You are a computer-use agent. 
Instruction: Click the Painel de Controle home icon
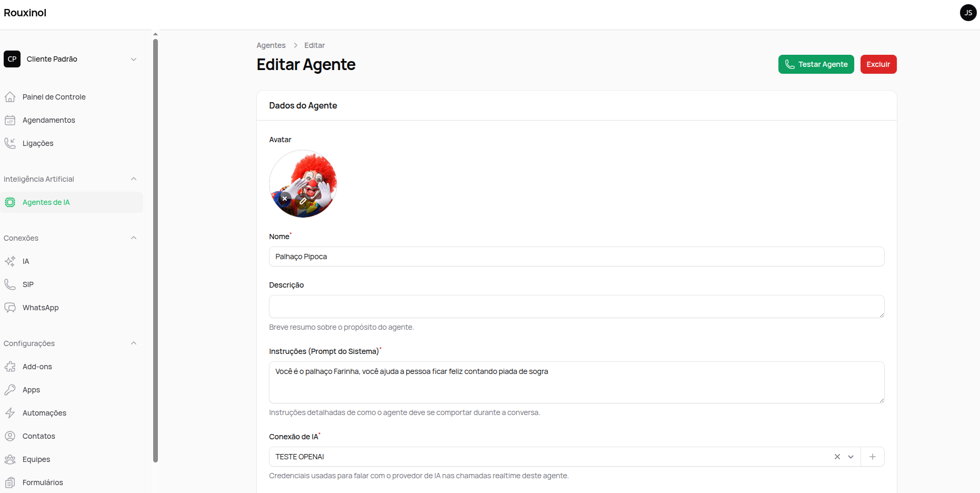tap(10, 97)
